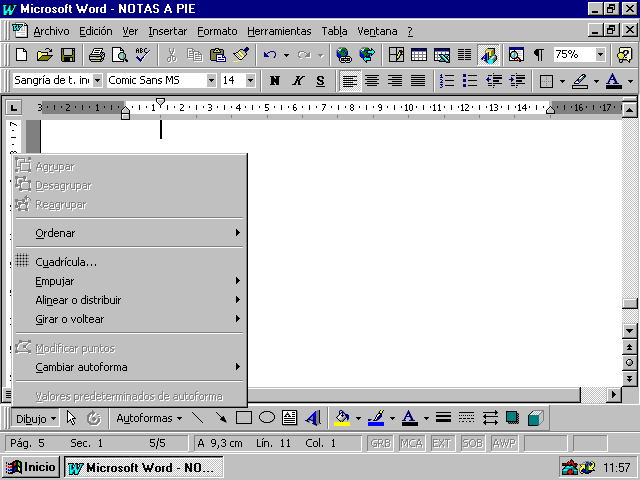Toggle show/hide paragraph marks
Screen dimensions: 640x480
[x=539, y=55]
